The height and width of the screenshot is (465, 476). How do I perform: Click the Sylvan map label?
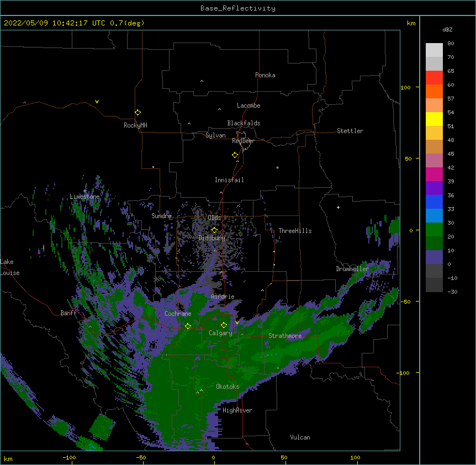[215, 135]
